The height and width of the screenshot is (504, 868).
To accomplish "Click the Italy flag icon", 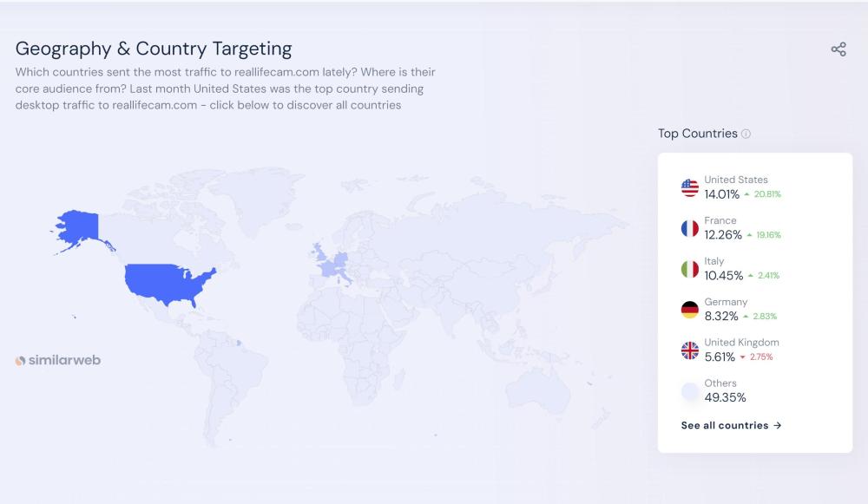I will [x=689, y=269].
